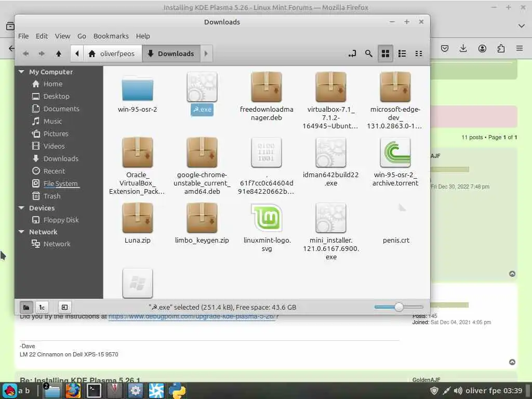Adjust the icon zoom slider
This screenshot has width=532, height=399.
399,307
